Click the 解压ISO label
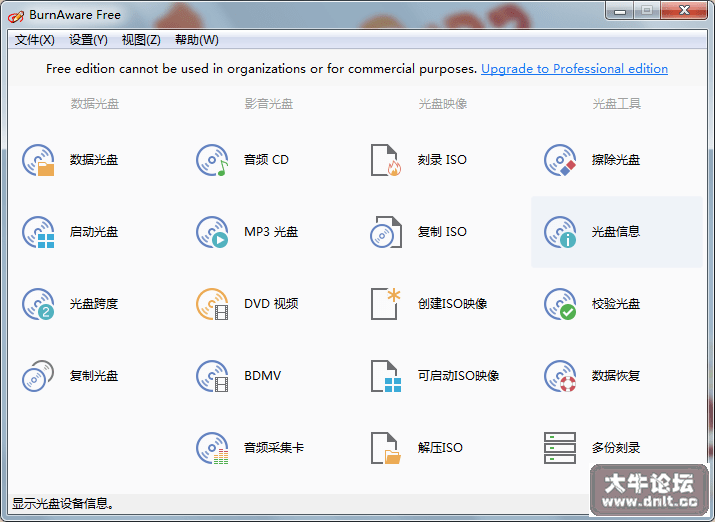The width and height of the screenshot is (715, 522). pos(440,448)
